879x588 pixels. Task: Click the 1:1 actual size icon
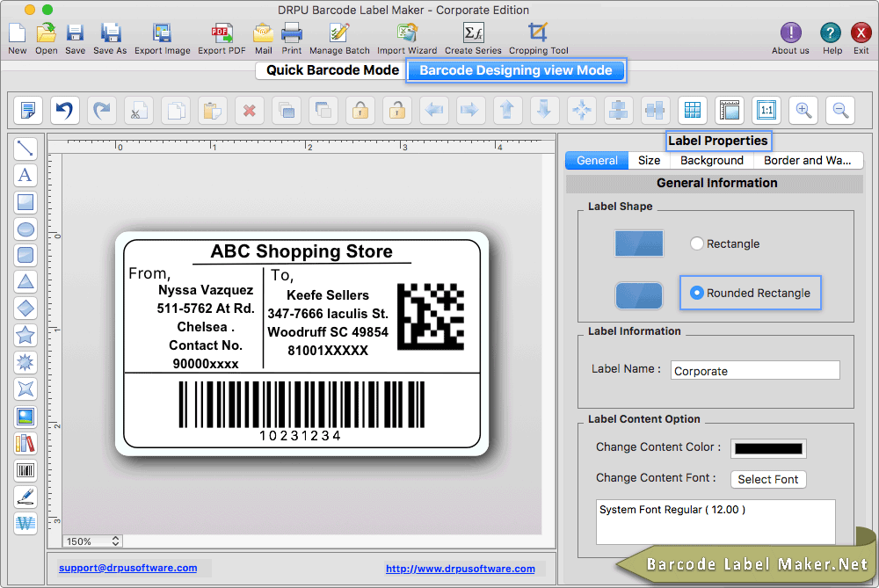766,110
